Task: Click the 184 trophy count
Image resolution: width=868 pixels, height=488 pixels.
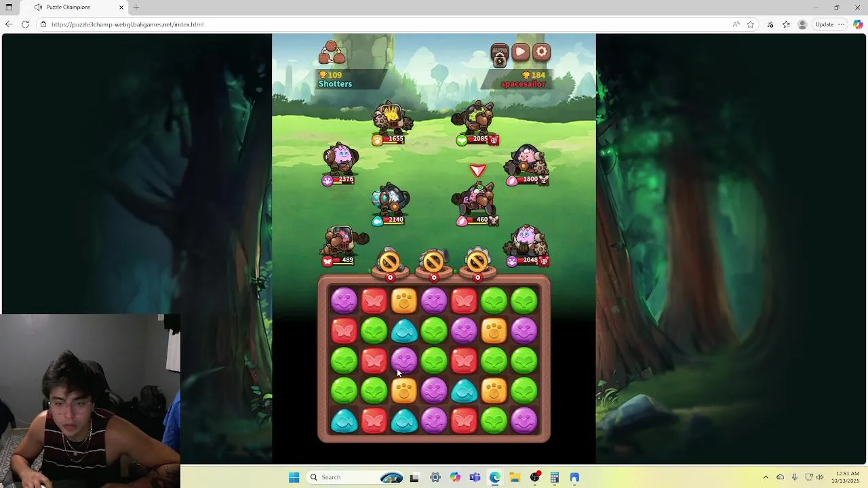Action: (534, 75)
